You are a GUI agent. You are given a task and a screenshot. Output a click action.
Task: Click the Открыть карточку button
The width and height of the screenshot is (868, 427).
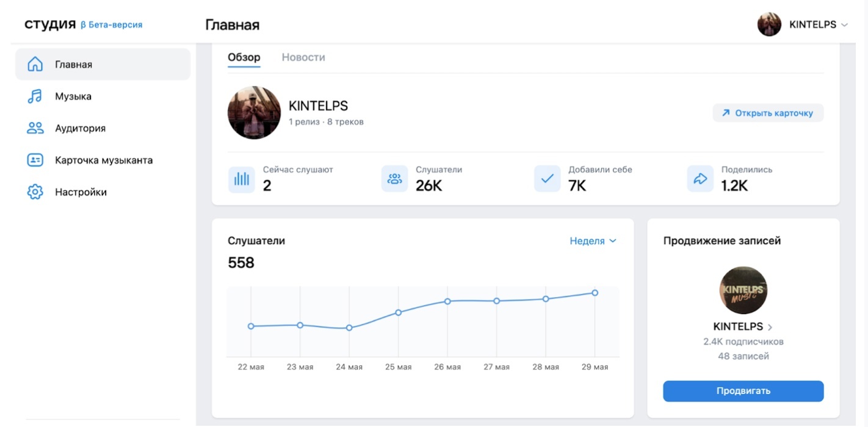[x=768, y=113]
